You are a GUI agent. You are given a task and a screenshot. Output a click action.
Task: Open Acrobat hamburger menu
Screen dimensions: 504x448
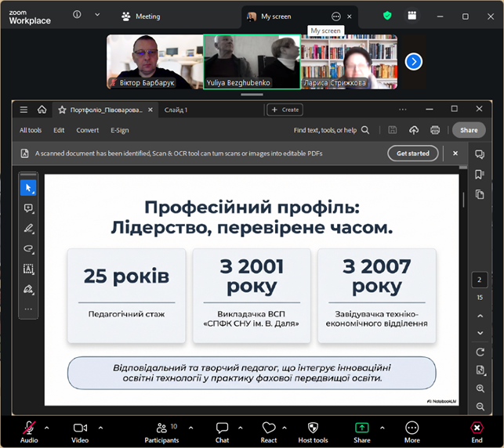click(x=24, y=110)
